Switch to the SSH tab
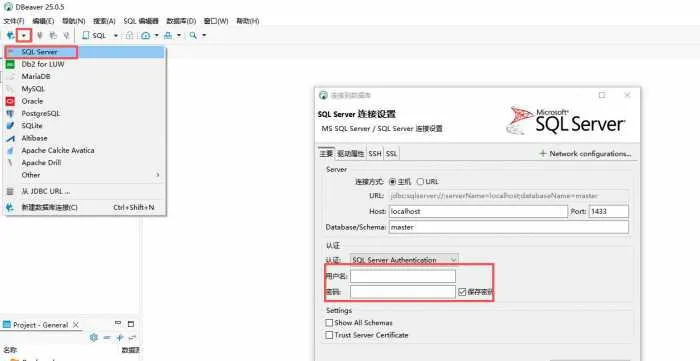This screenshot has width=700, height=361. coord(375,154)
